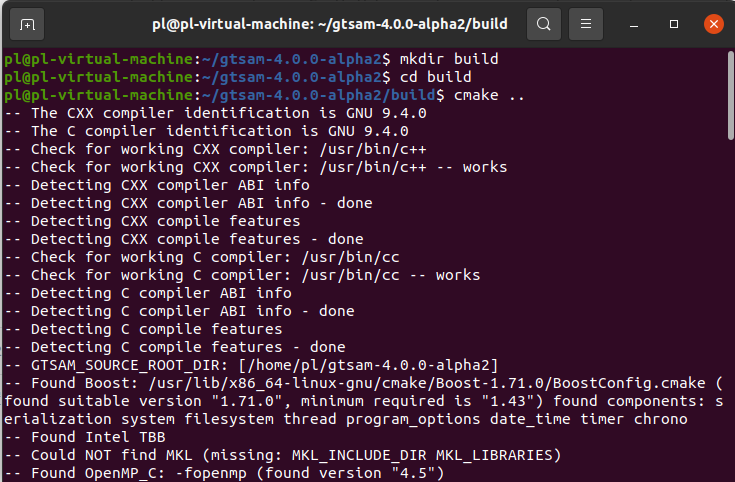Click the GTSAM_SOURCE_ROOT_DIR path line
The height and width of the screenshot is (482, 735).
tap(250, 365)
